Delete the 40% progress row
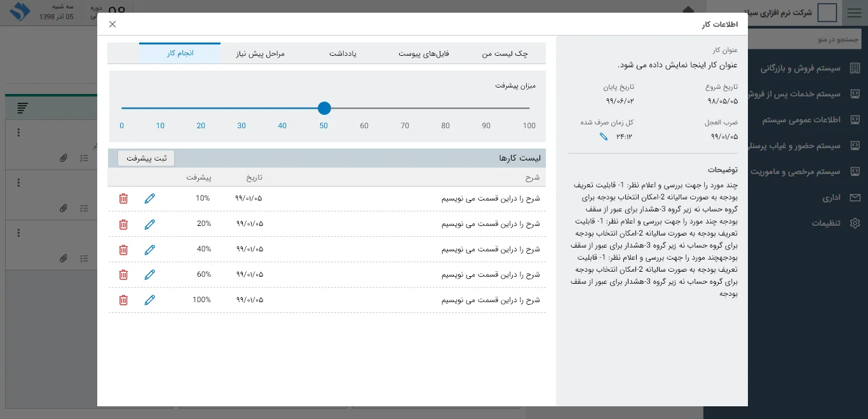Screen dimensions: 868x419 click(123, 249)
